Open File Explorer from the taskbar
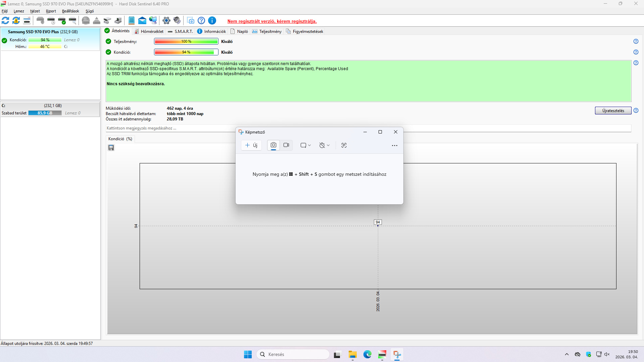 coord(353,354)
